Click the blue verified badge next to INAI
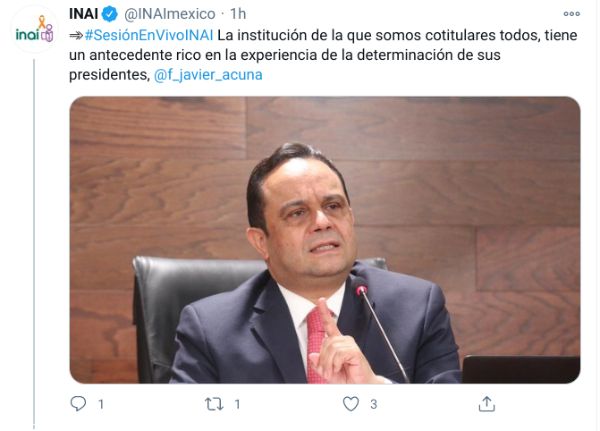The height and width of the screenshot is (431, 600). pyautogui.click(x=110, y=14)
